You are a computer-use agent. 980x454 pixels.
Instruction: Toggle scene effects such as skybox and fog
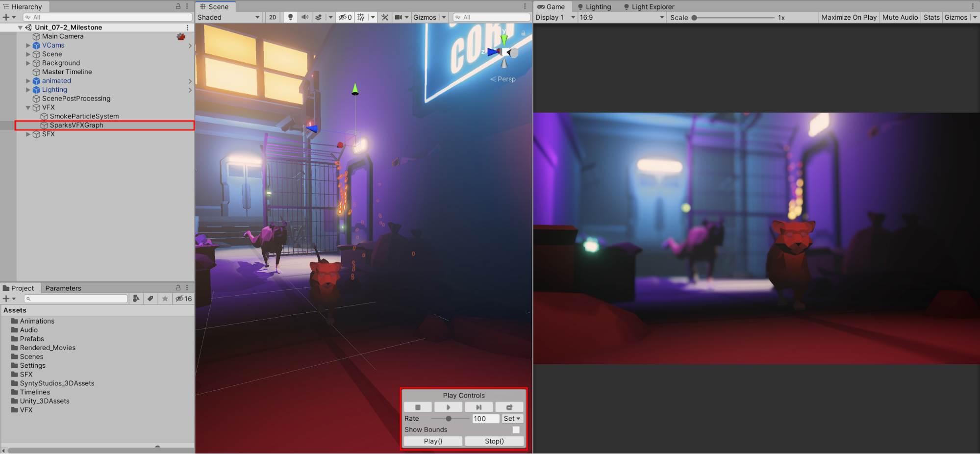[319, 17]
